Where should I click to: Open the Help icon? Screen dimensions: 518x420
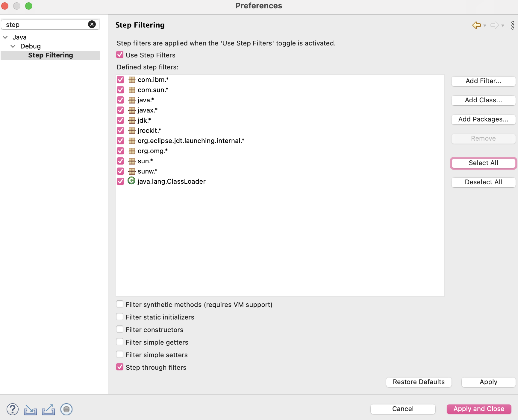point(13,409)
